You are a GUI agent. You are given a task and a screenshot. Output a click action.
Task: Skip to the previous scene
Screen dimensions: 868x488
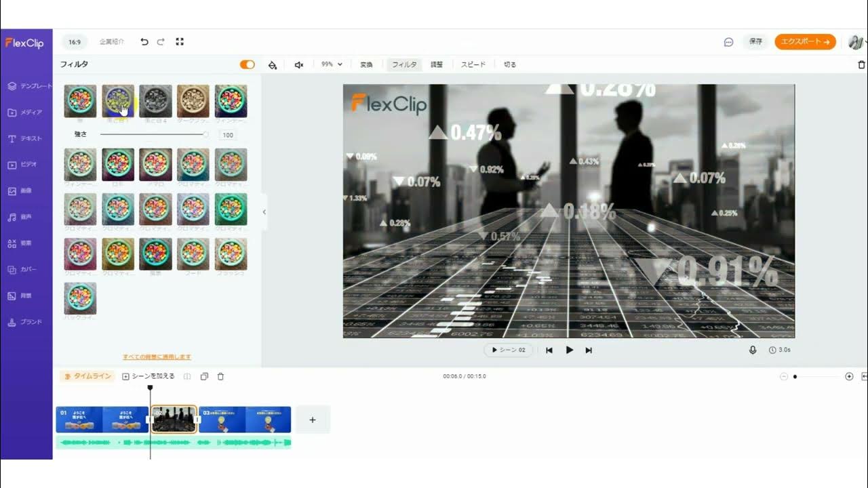coord(549,350)
